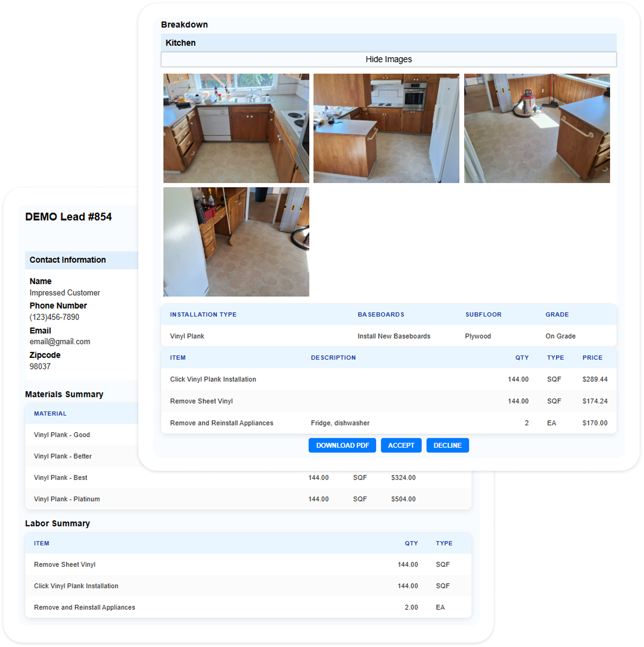Click the email@gmail.com address
Viewport: 644px width, 647px height.
tap(60, 341)
